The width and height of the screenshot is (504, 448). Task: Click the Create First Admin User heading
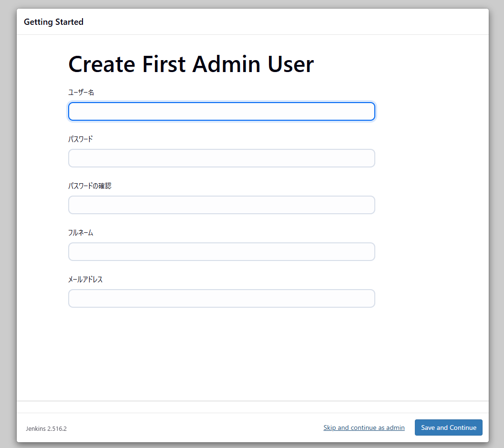tap(191, 64)
